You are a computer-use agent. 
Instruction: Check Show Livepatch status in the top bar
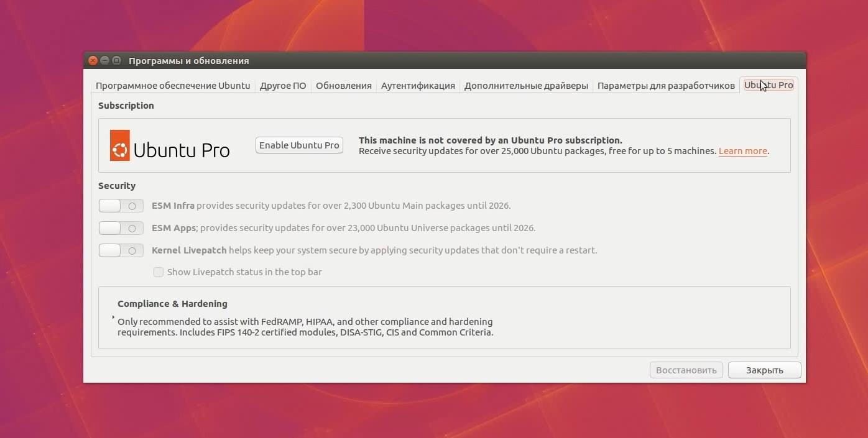click(159, 272)
